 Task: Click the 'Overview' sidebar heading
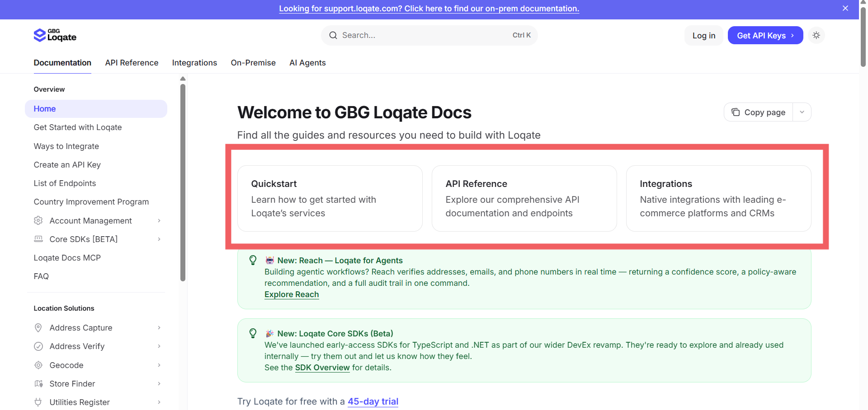49,89
